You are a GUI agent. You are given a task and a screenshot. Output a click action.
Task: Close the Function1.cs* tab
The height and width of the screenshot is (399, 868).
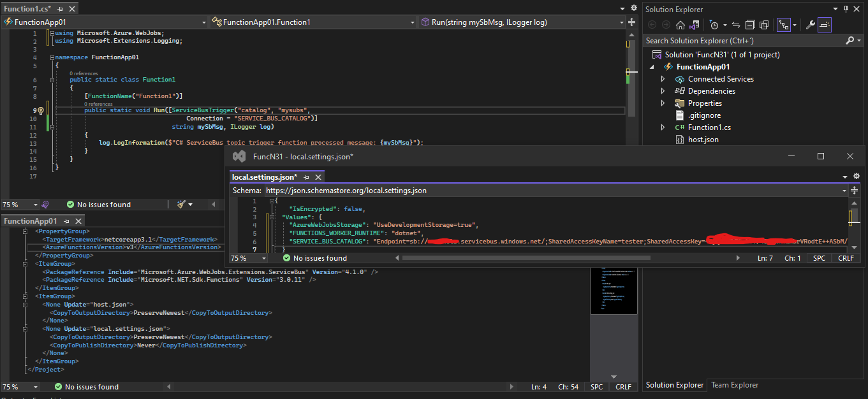click(71, 9)
